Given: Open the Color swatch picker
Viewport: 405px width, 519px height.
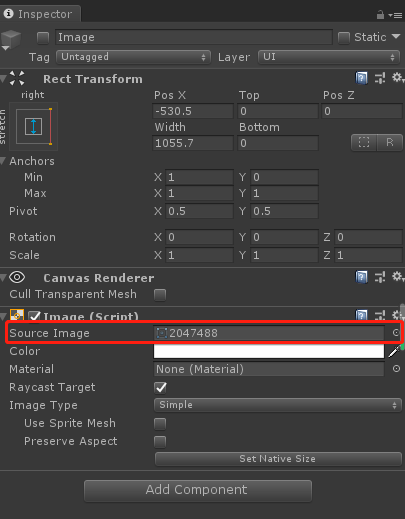Looking at the screenshot, I should click(x=269, y=351).
